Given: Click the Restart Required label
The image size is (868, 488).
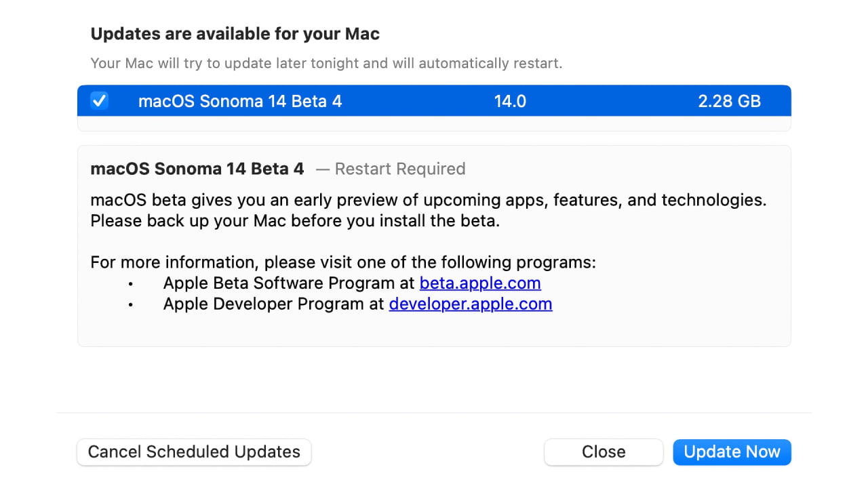Looking at the screenshot, I should click(400, 169).
